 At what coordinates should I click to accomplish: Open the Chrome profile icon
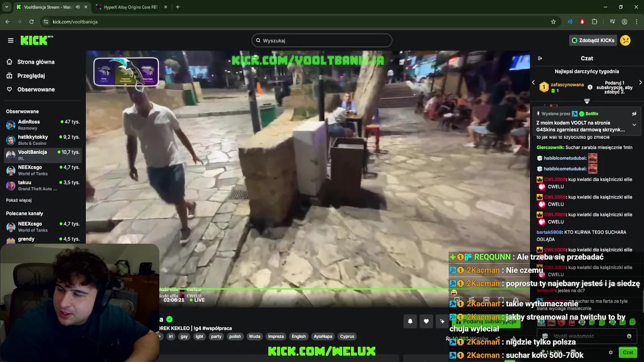pos(624,22)
